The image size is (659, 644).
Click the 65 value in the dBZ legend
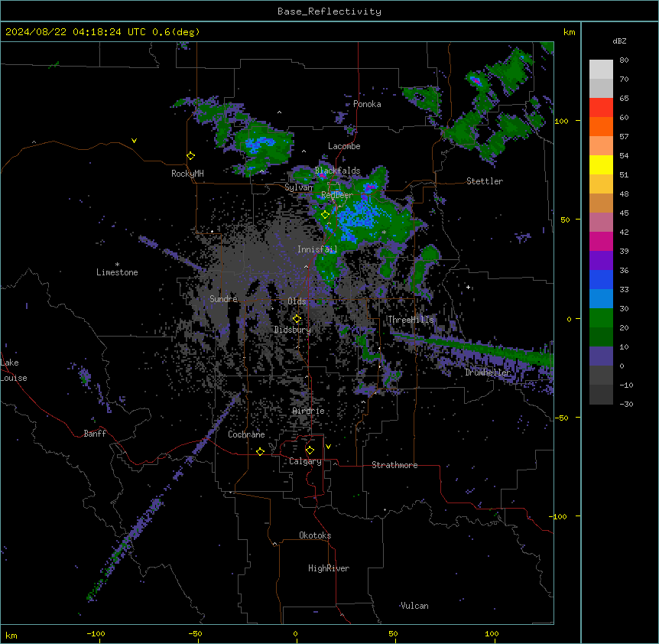624,98
